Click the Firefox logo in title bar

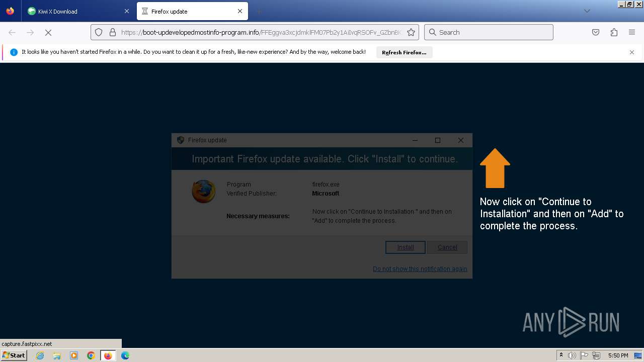(10, 11)
